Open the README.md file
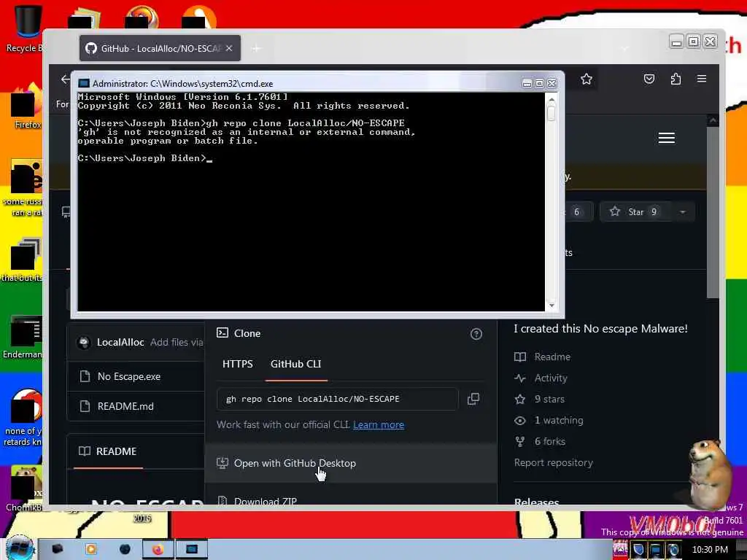The image size is (747, 560). tap(125, 407)
